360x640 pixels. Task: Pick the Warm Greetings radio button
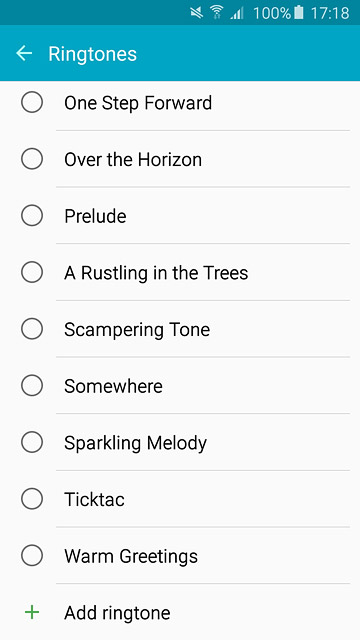pyautogui.click(x=32, y=556)
